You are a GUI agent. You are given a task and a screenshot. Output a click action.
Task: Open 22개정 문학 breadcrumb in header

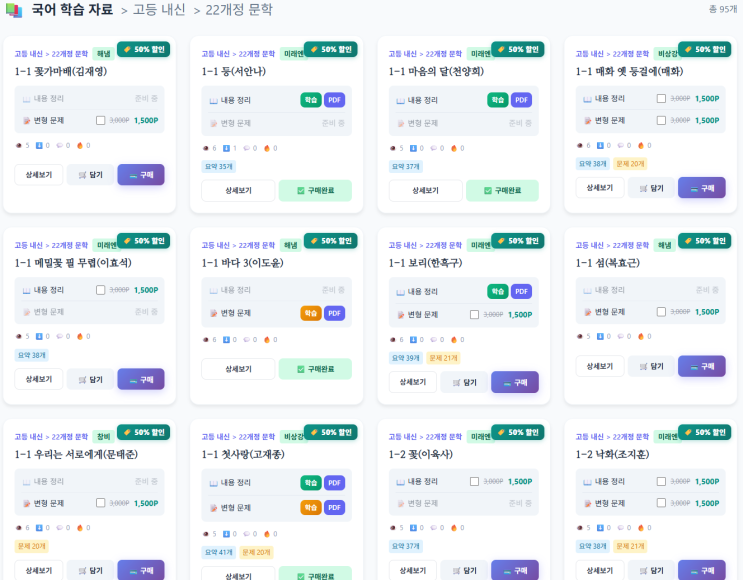239,9
